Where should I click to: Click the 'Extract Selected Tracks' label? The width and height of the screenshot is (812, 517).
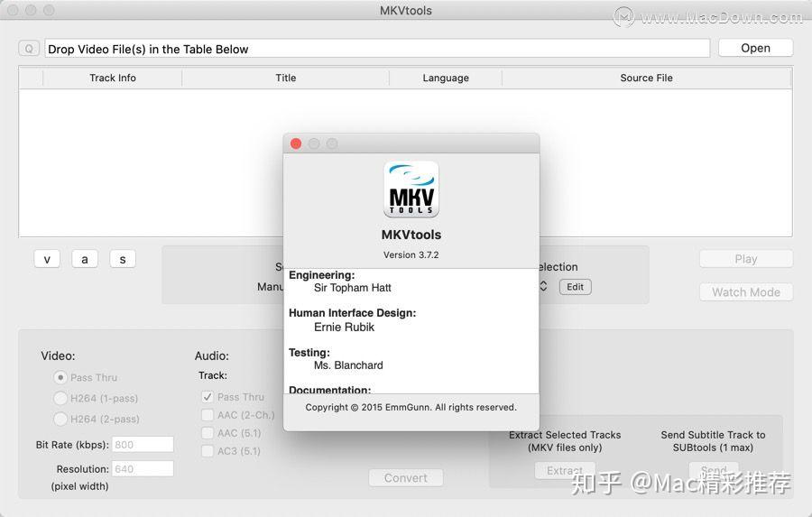[565, 435]
